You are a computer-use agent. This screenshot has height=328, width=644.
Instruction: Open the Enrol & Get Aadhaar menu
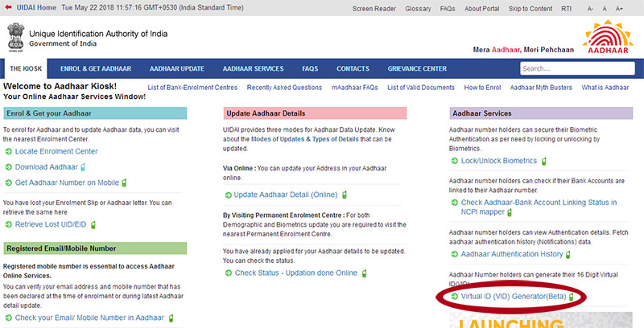[x=95, y=69]
